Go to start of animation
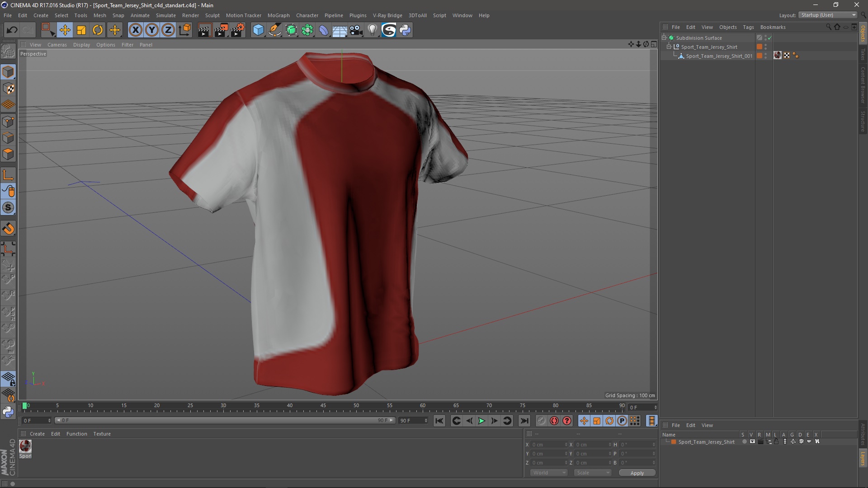This screenshot has height=488, width=868. (x=439, y=421)
